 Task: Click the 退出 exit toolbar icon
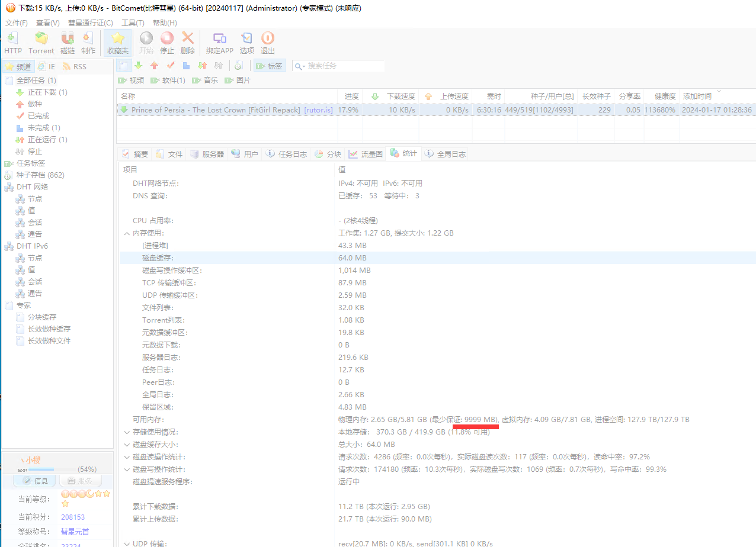[x=268, y=43]
